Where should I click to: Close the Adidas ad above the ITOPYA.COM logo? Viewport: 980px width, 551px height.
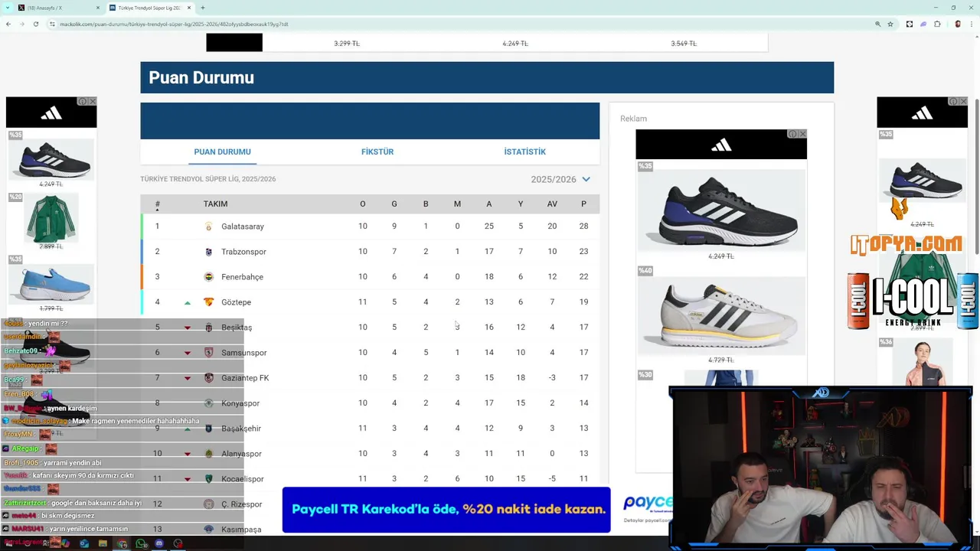tap(963, 101)
